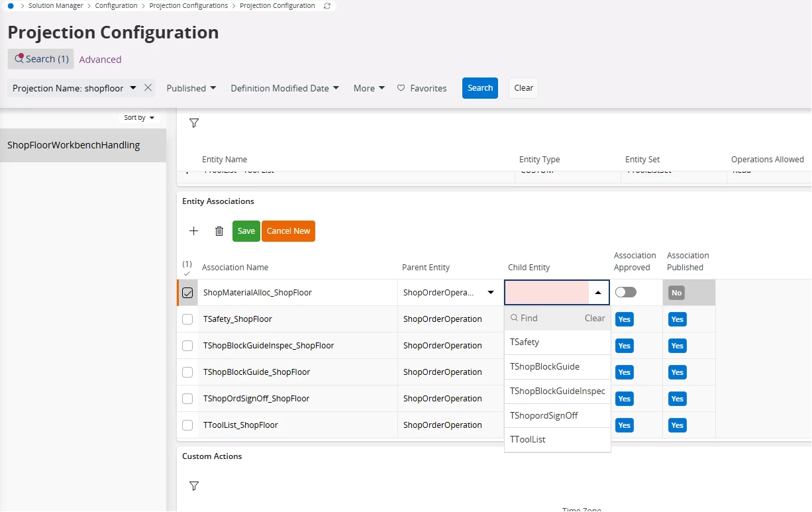Viewport: 812px width, 512px height.
Task: Clear the search filters
Action: pos(523,88)
